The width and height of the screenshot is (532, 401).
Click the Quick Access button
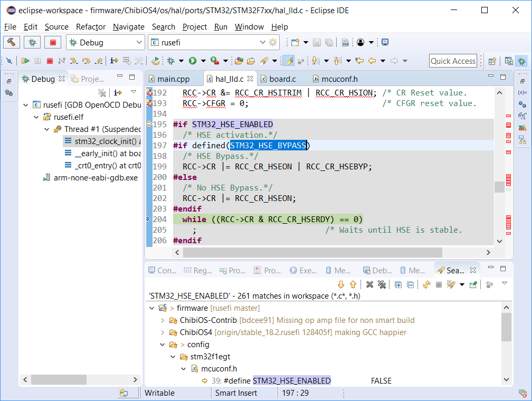(x=452, y=61)
